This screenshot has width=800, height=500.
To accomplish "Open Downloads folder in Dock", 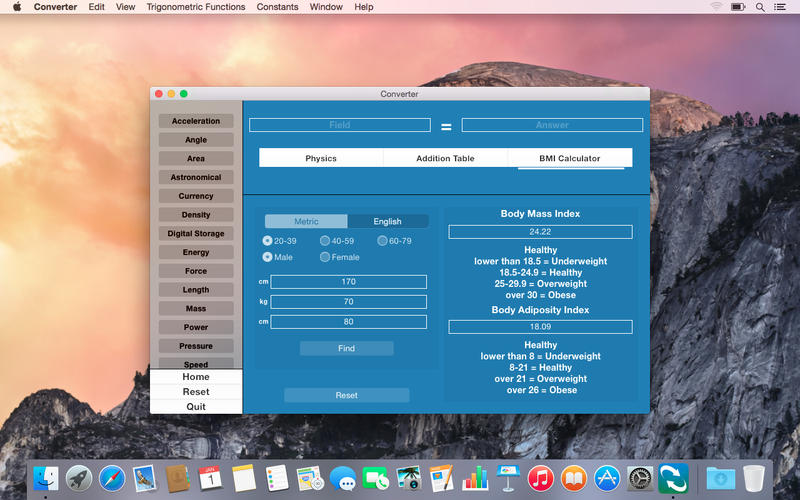I will coord(721,479).
